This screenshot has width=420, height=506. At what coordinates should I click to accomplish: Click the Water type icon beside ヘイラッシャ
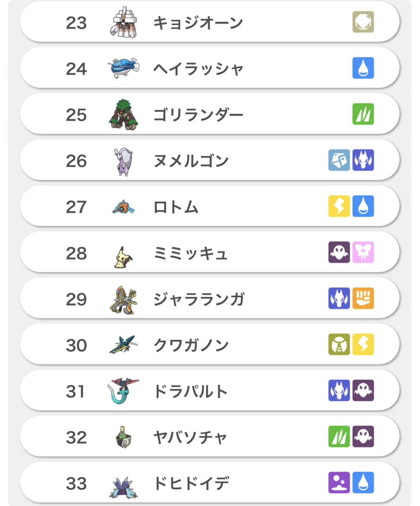click(363, 68)
